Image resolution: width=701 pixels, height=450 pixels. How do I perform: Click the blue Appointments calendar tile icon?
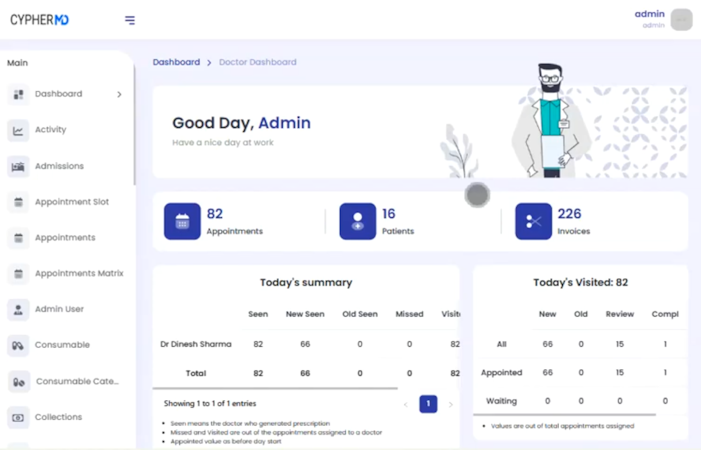[182, 221]
